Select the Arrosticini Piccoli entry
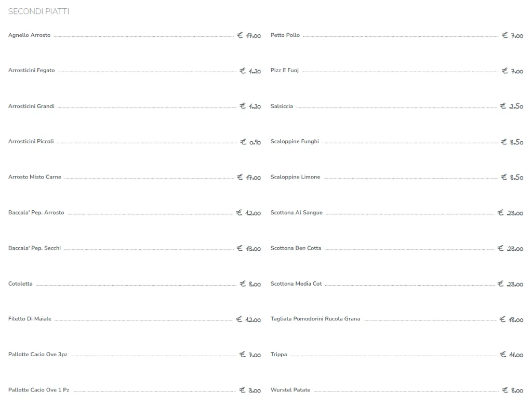Screen dimensions: 532x405 click(x=31, y=142)
